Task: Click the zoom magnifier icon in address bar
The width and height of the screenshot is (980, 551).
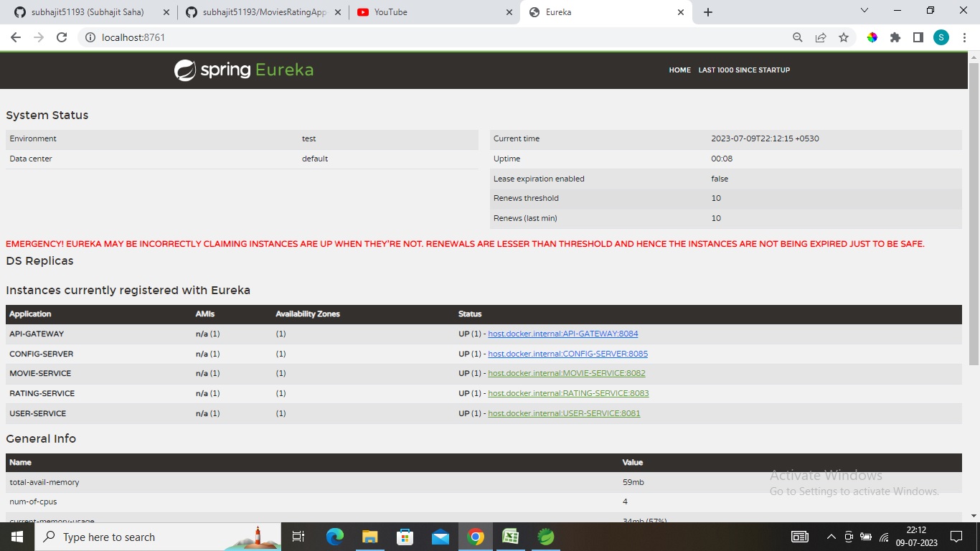Action: point(798,37)
